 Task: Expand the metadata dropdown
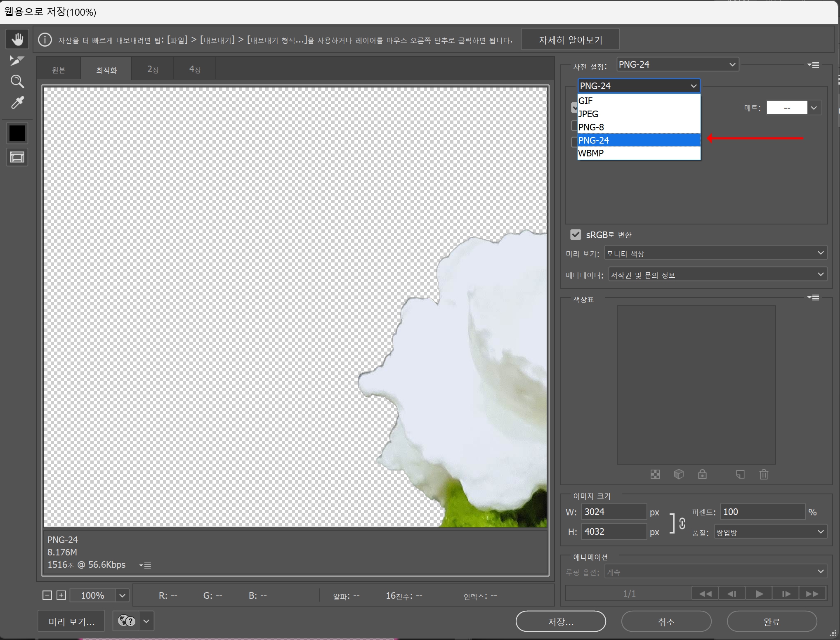point(717,275)
